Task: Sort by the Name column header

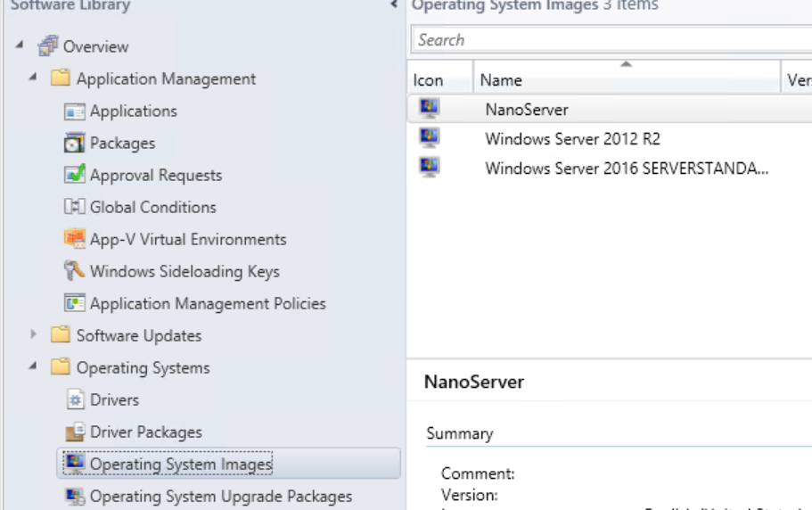Action: tap(627, 79)
